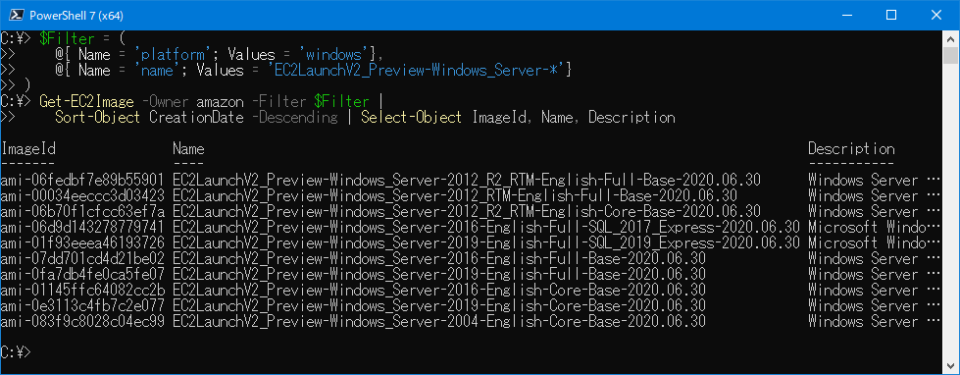Click the 2019 SQL_2019_Express image name
This screenshot has height=375, width=960.
(x=486, y=243)
